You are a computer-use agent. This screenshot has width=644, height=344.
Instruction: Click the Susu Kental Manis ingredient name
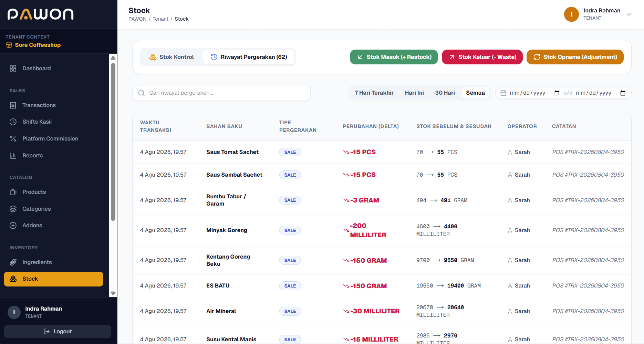pyautogui.click(x=231, y=340)
